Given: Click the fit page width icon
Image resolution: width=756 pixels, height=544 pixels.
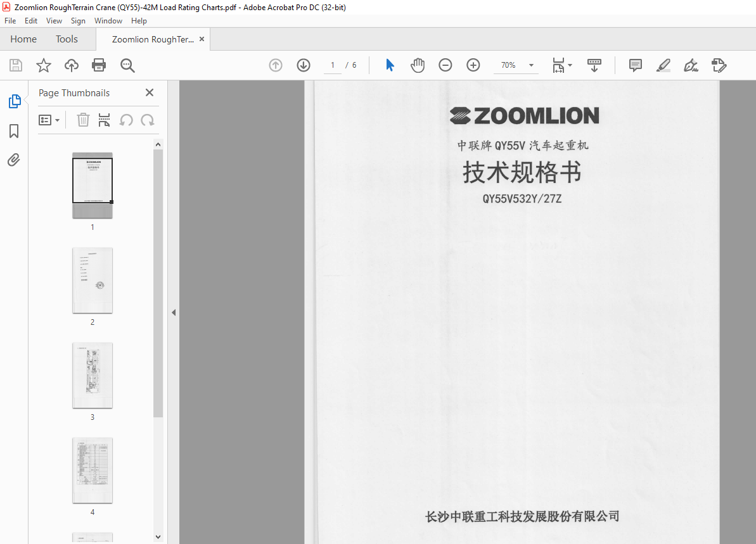Looking at the screenshot, I should (558, 65).
